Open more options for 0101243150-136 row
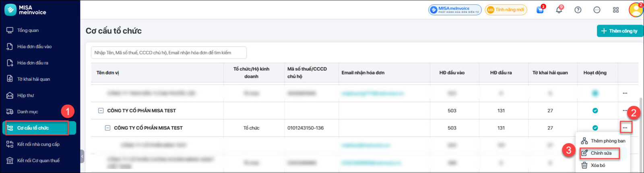 [625, 128]
